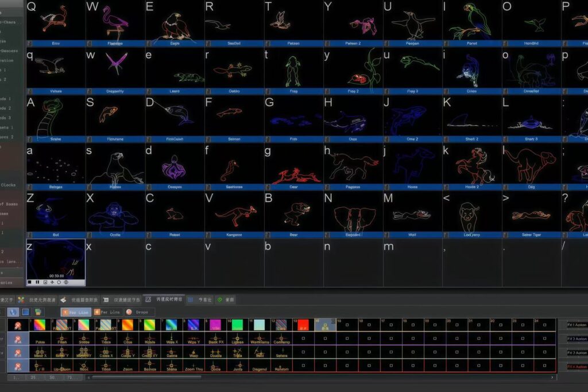588x392 pixels.
Task: Click the FX 4 Action button
Action: (576, 366)
